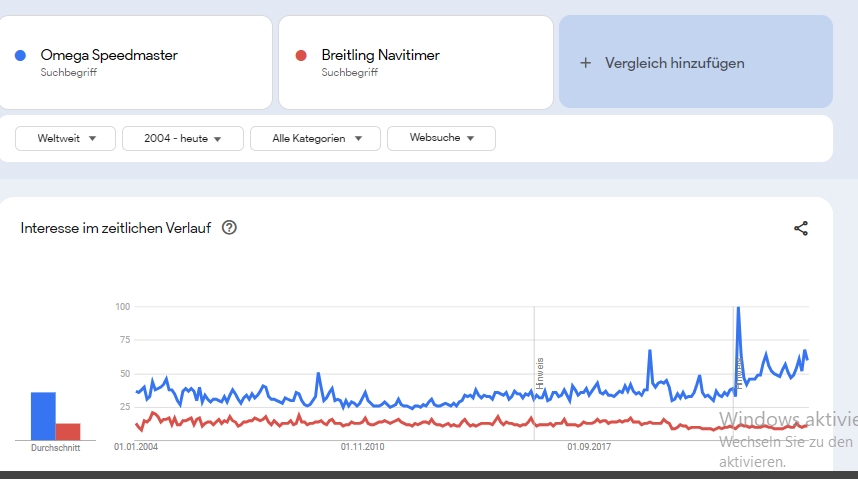This screenshot has height=479, width=858.
Task: Click the "Interesse im zeitlichen Verlauf" heading
Action: (116, 228)
